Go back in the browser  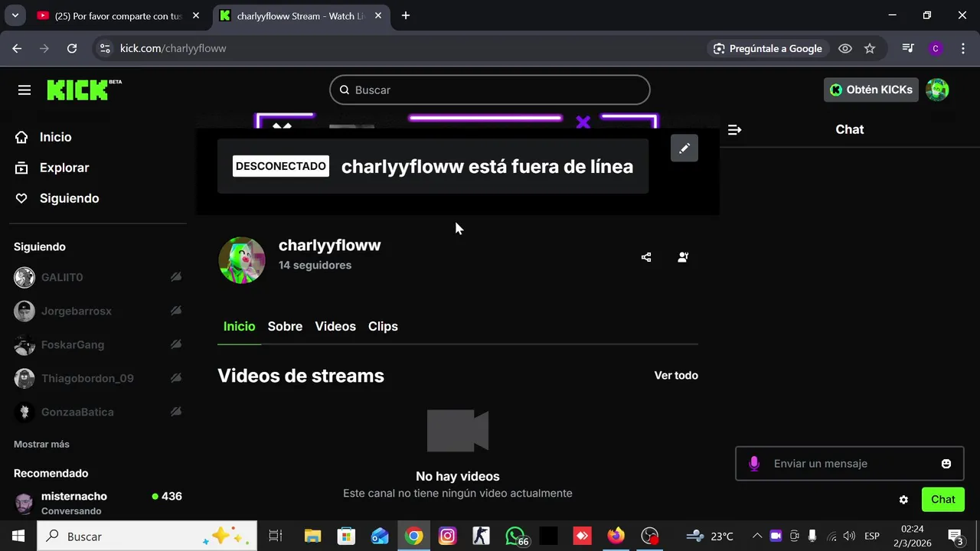pyautogui.click(x=17, y=48)
